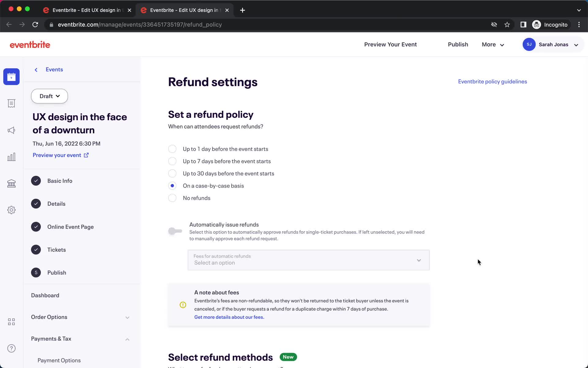Go to Tickets step in sidebar
This screenshot has width=588, height=368.
[x=57, y=250]
